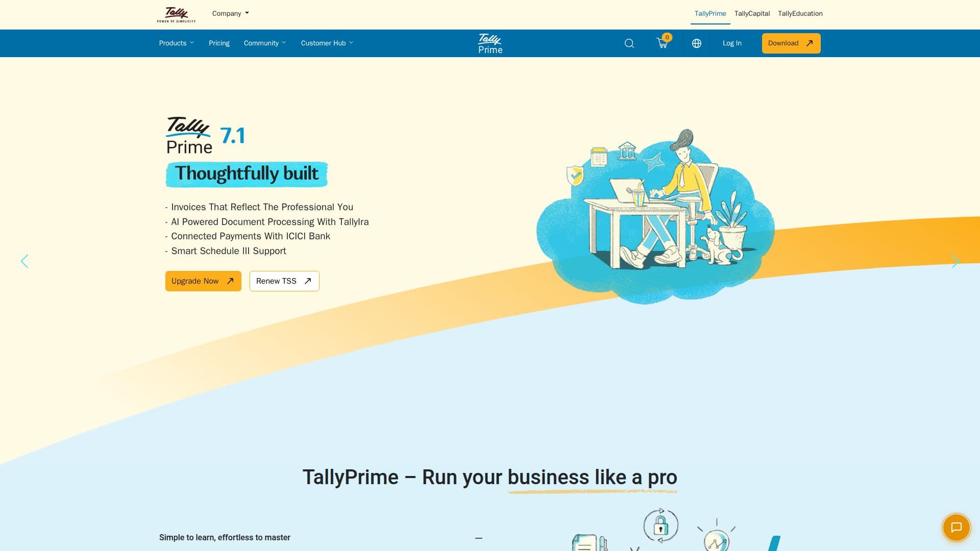Click the Tally Prime logo in blue navbar
The image size is (980, 551).
pyautogui.click(x=490, y=43)
